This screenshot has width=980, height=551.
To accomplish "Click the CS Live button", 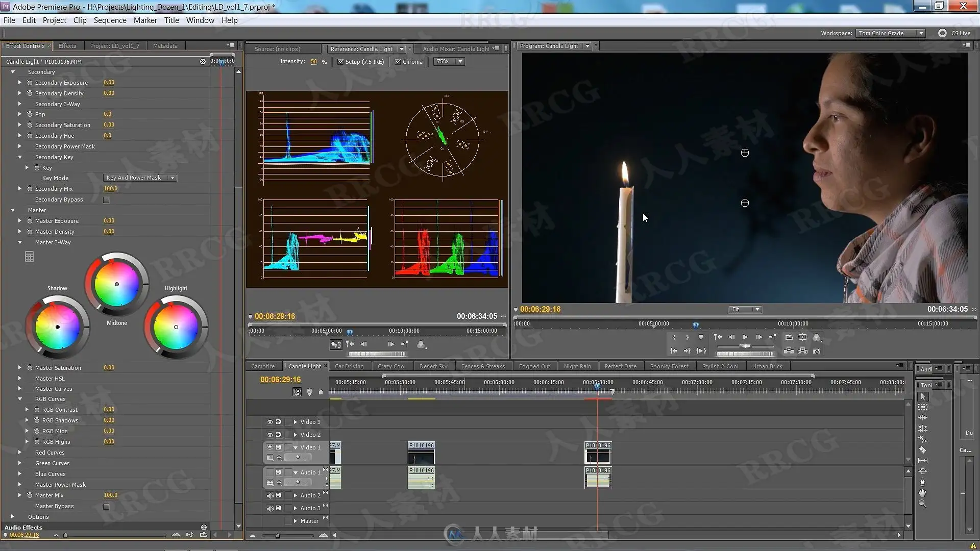I will (x=954, y=33).
